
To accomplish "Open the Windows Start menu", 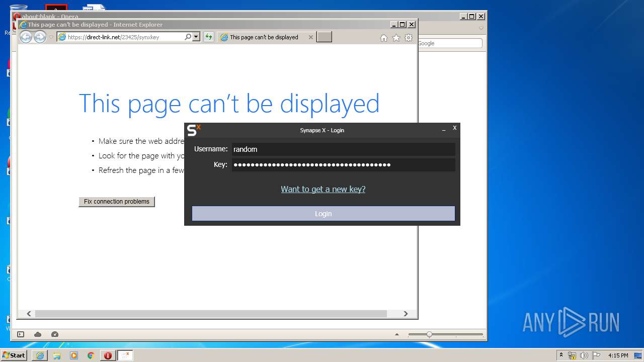I will (x=14, y=355).
